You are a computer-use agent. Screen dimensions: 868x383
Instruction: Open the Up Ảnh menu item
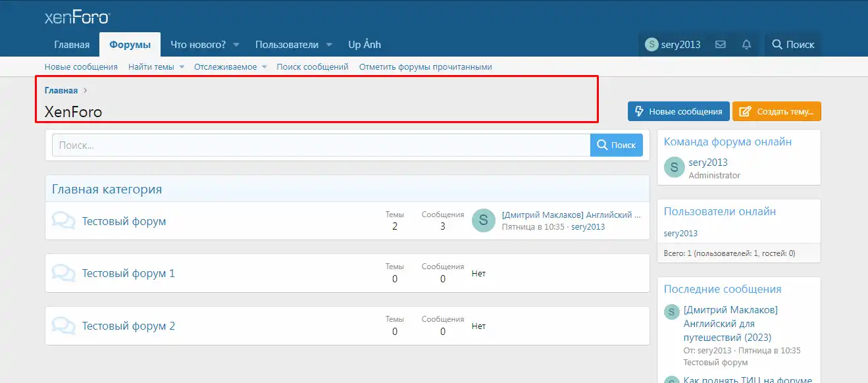(x=364, y=45)
